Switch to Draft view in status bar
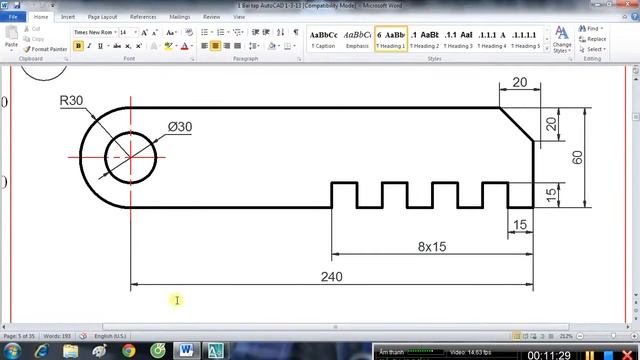The width and height of the screenshot is (640, 360). [551, 336]
